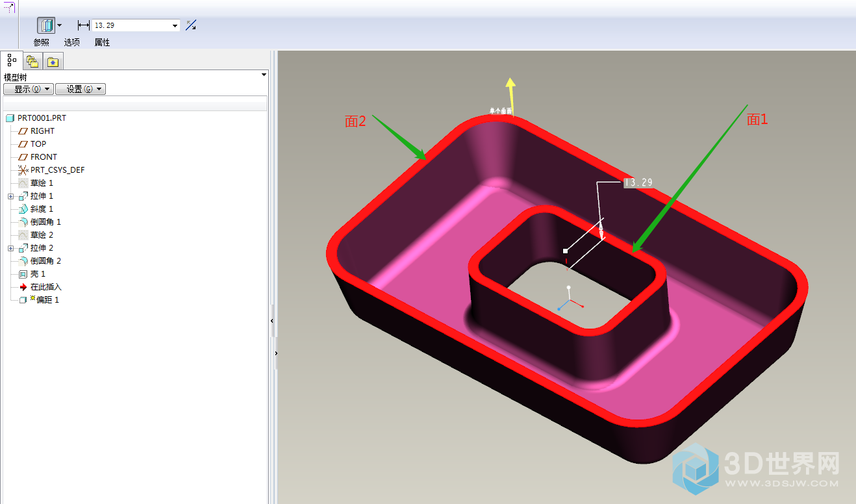Image resolution: width=856 pixels, height=504 pixels.
Task: Click the 斜度 1 draft icon
Action: [x=23, y=209]
